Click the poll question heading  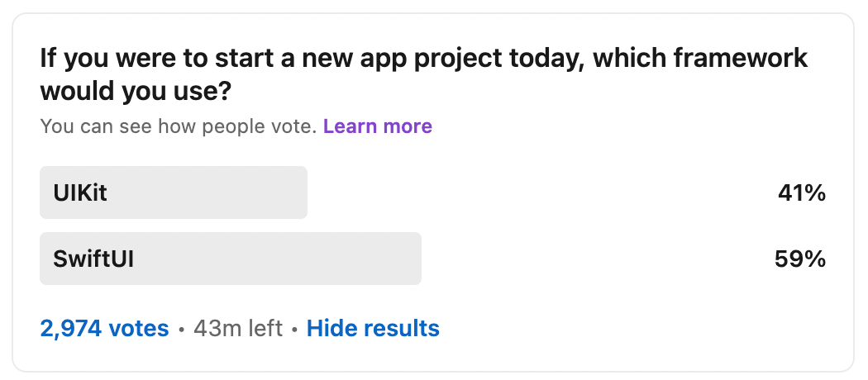(423, 74)
